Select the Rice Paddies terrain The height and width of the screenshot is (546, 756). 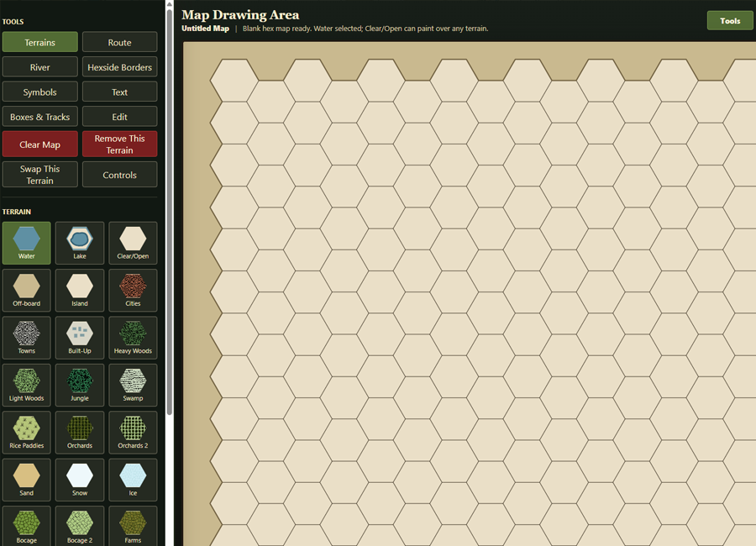click(x=27, y=432)
